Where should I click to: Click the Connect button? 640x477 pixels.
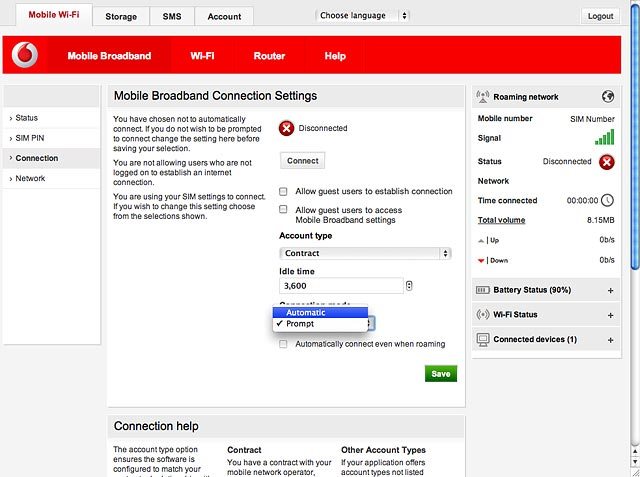pos(302,161)
